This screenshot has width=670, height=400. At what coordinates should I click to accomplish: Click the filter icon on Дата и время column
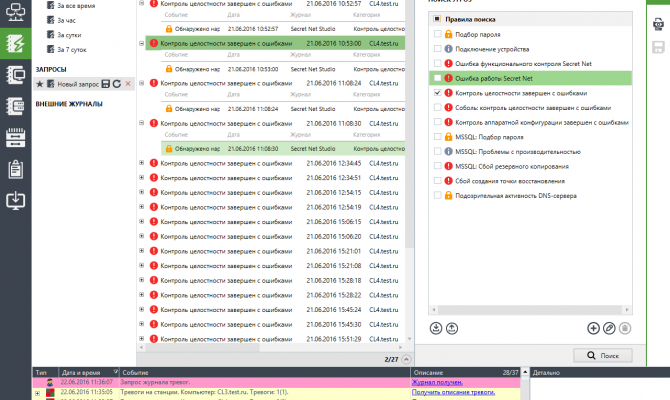115,372
